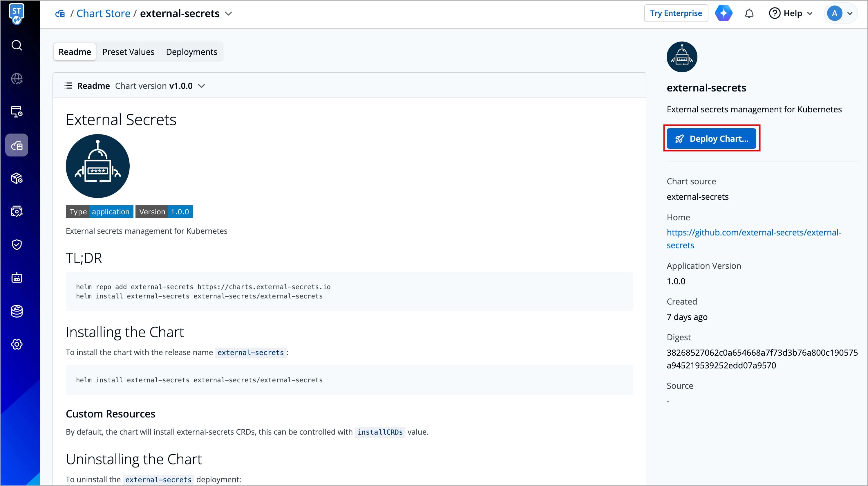Click the security shield sidebar icon
The image size is (868, 486).
pos(17,244)
